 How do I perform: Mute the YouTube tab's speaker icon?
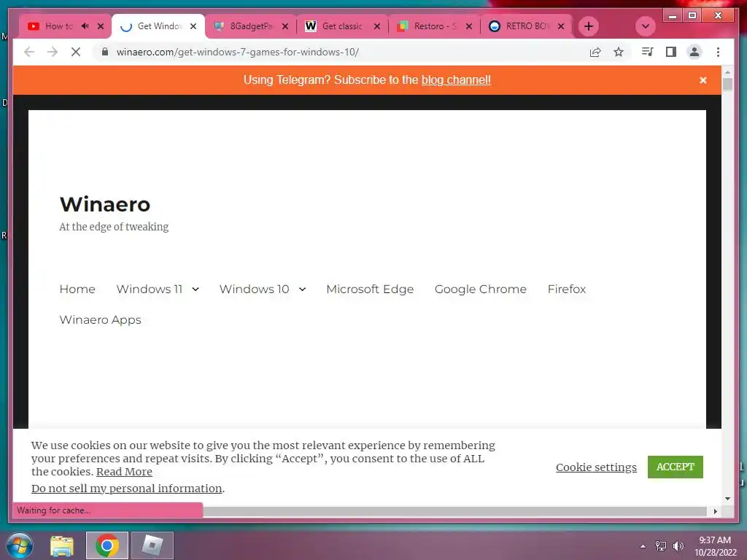click(x=85, y=26)
